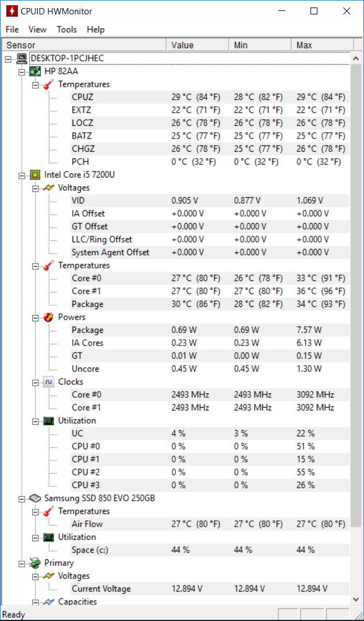Open the Tools menu
This screenshot has width=364, height=621.
coord(67,29)
